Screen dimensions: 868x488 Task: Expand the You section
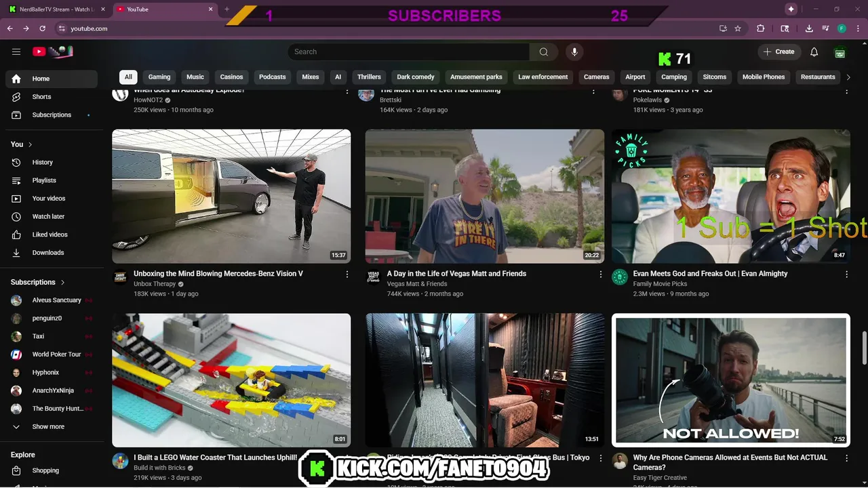point(22,144)
